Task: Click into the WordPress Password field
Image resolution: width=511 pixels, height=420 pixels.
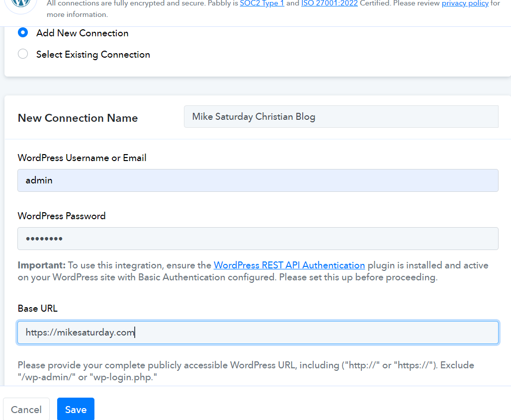Action: 258,239
